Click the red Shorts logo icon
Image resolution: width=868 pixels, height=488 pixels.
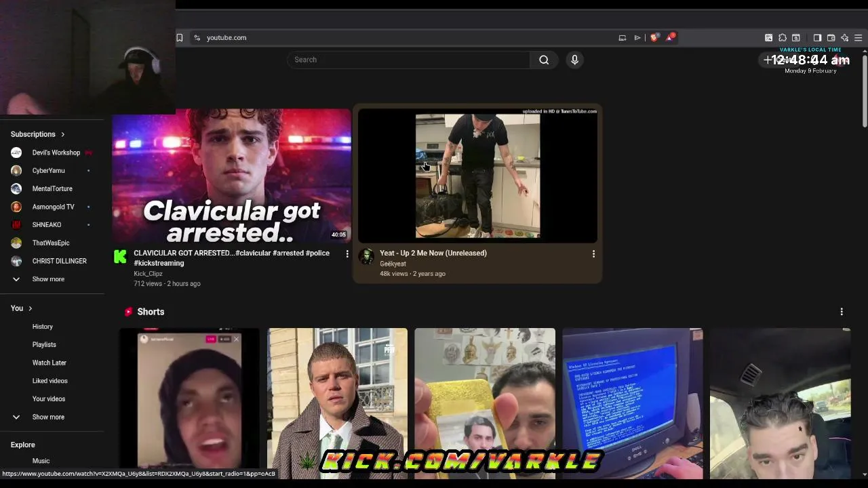tap(128, 312)
